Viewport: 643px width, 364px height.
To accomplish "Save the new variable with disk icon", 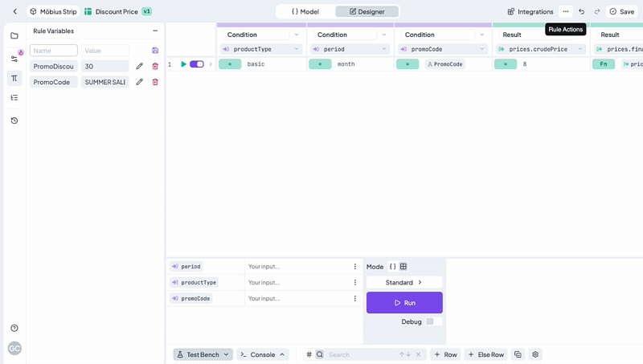I will point(155,51).
